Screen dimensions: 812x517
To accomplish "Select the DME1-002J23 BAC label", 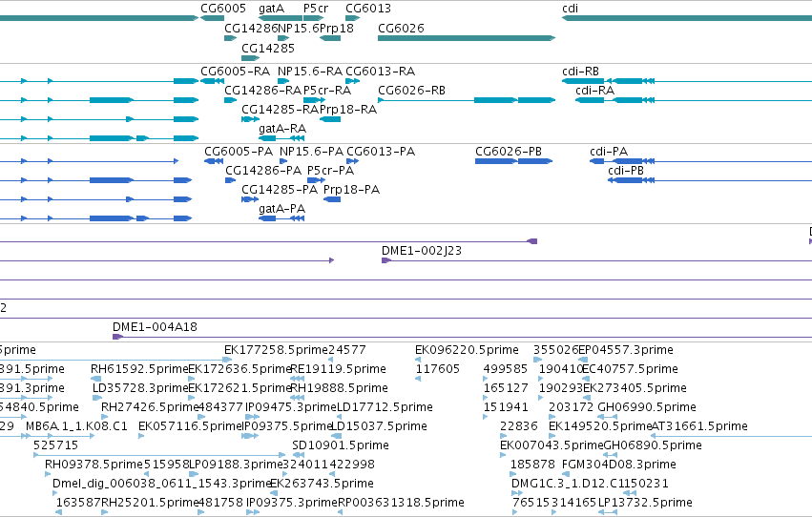I will [x=422, y=251].
